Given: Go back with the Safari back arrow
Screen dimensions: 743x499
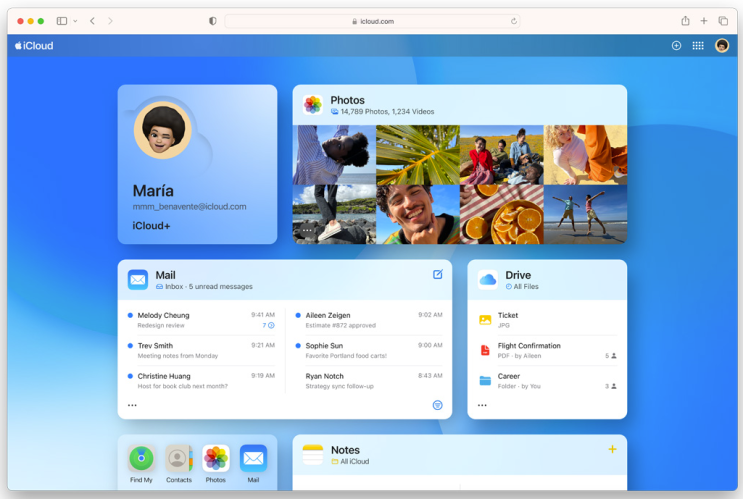Looking at the screenshot, I should click(92, 21).
